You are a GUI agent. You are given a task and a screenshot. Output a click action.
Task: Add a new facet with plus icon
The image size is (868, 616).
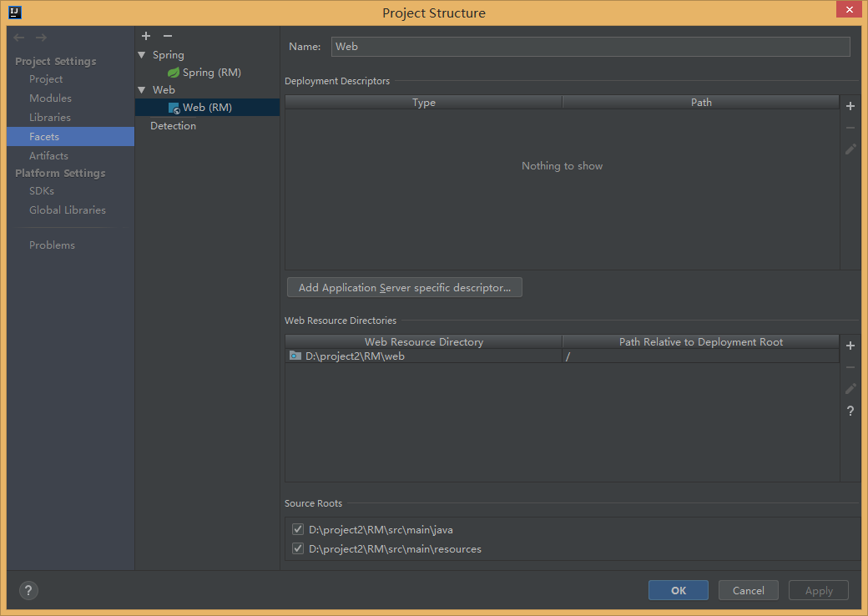(146, 36)
